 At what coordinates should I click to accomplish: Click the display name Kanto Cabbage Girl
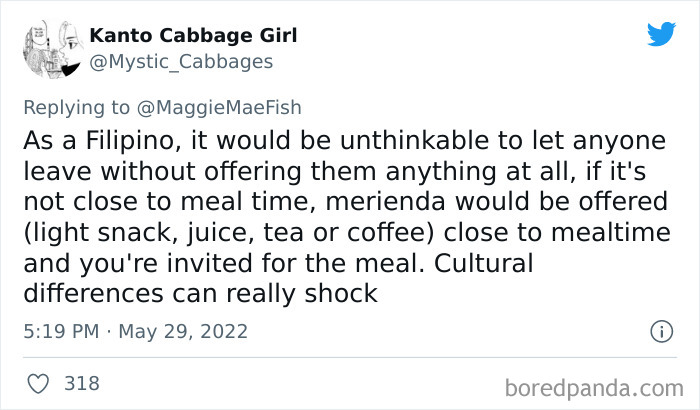tap(193, 35)
